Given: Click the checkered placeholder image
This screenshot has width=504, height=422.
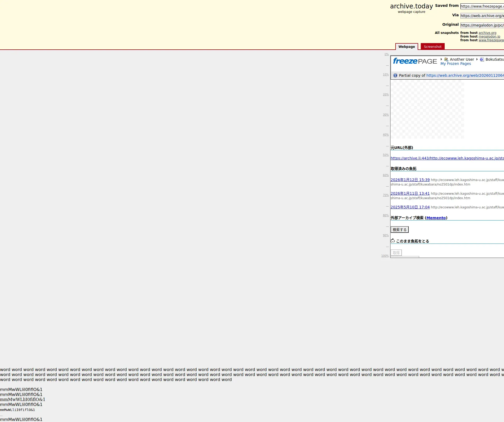Looking at the screenshot, I should pyautogui.click(x=427, y=109).
